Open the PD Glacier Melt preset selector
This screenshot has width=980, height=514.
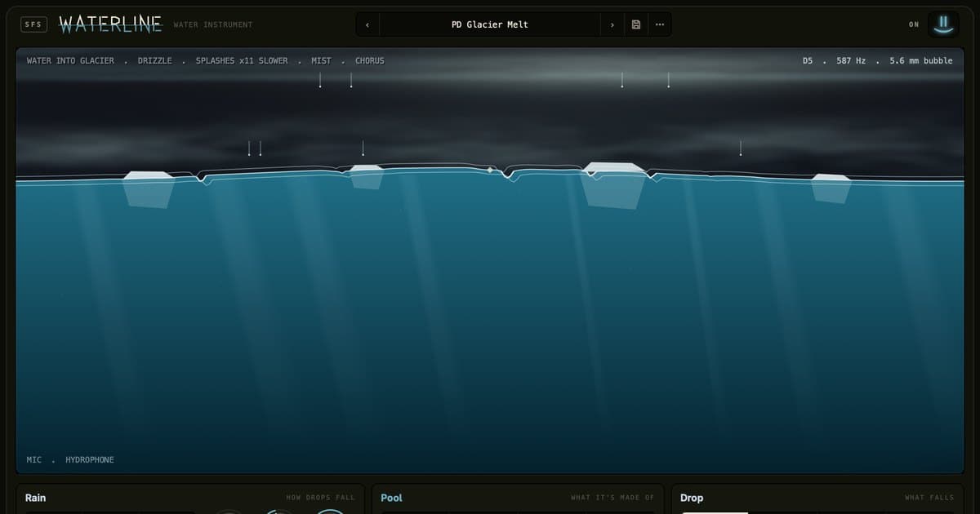click(490, 24)
